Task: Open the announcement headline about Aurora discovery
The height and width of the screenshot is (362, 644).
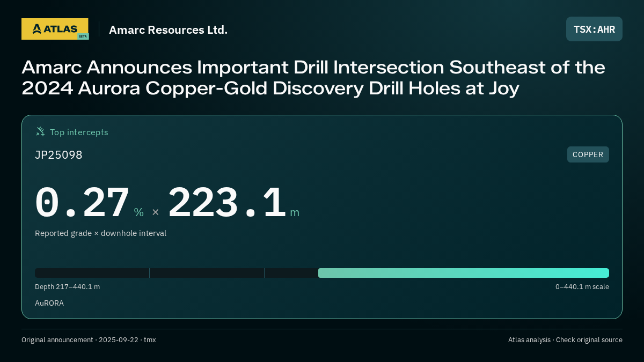Action: (x=313, y=78)
